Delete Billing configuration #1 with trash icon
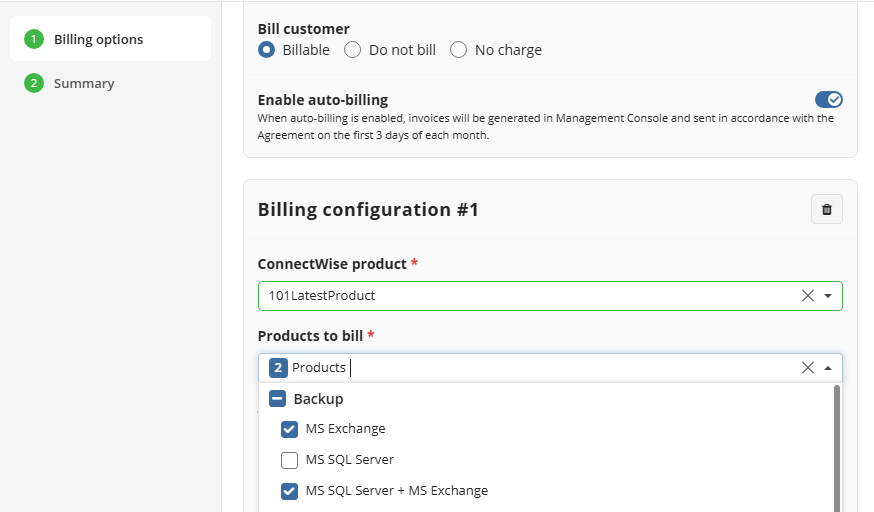 point(827,209)
